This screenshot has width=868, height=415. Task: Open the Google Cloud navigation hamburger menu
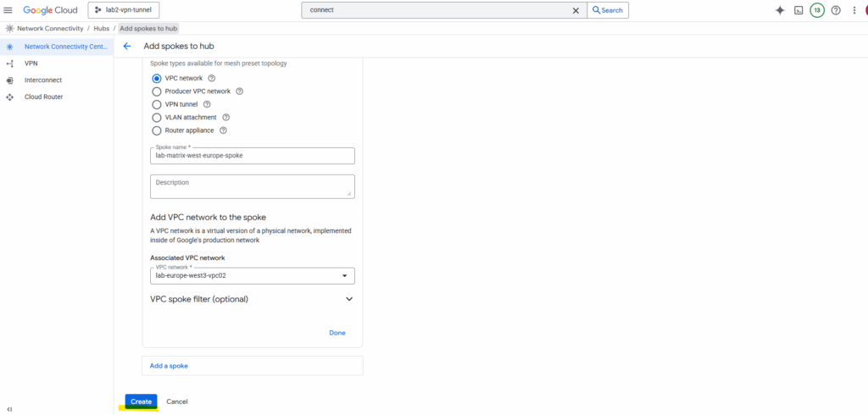pyautogui.click(x=8, y=10)
